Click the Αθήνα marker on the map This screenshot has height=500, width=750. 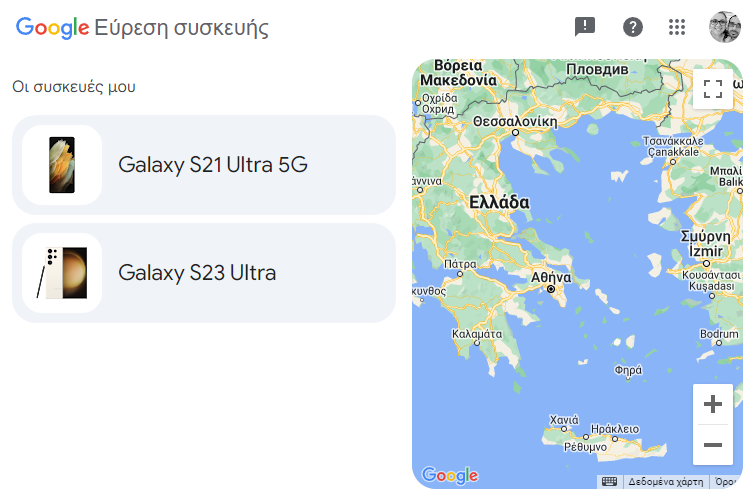pos(551,289)
